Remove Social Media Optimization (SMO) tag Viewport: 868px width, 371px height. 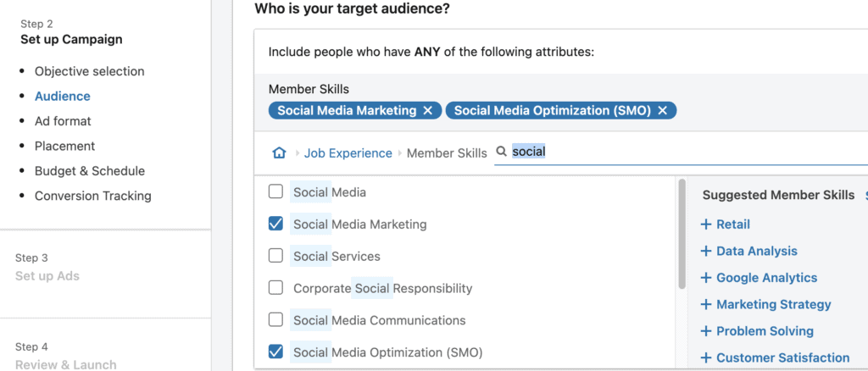[x=663, y=111]
